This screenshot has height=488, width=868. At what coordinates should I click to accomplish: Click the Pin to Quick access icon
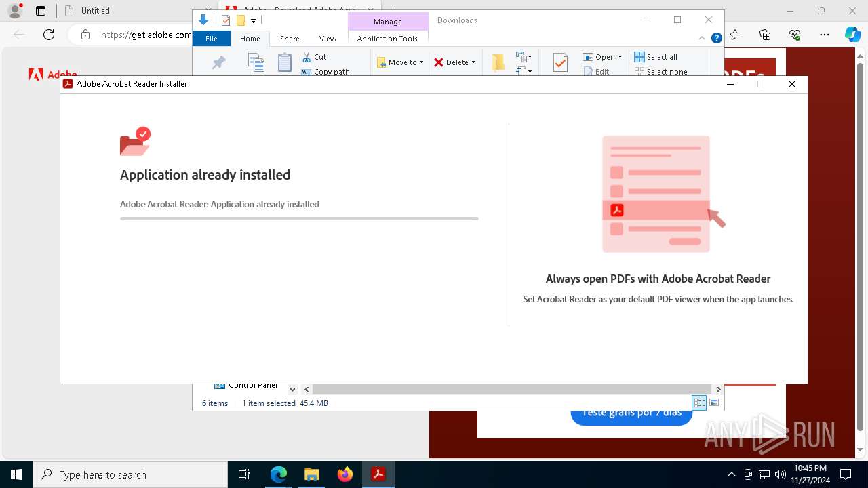[x=218, y=63]
